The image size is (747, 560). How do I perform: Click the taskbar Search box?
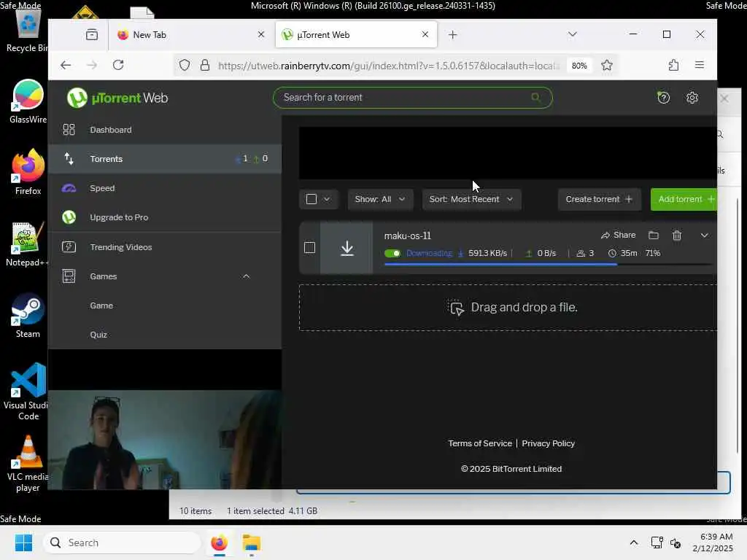click(x=122, y=542)
